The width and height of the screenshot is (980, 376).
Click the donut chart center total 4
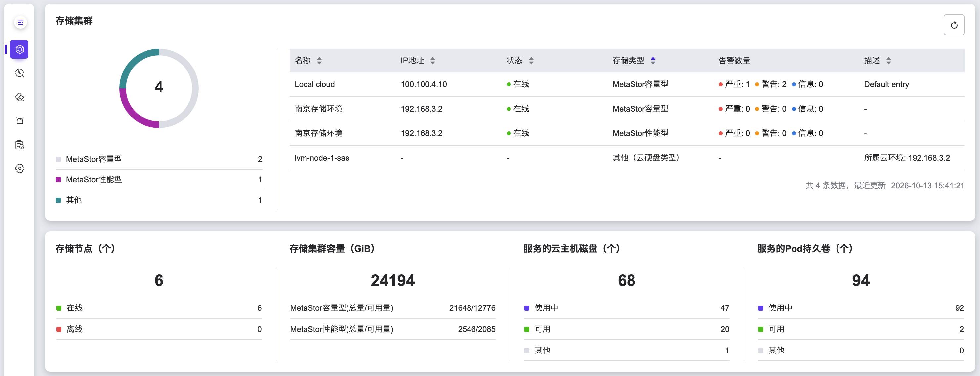coord(159,87)
